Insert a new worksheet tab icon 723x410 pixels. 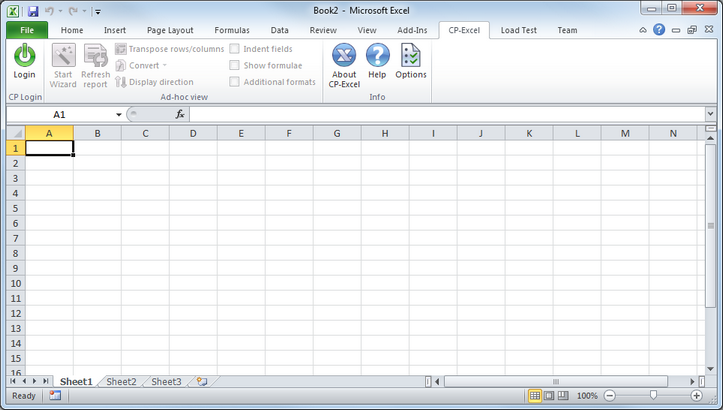(x=202, y=381)
